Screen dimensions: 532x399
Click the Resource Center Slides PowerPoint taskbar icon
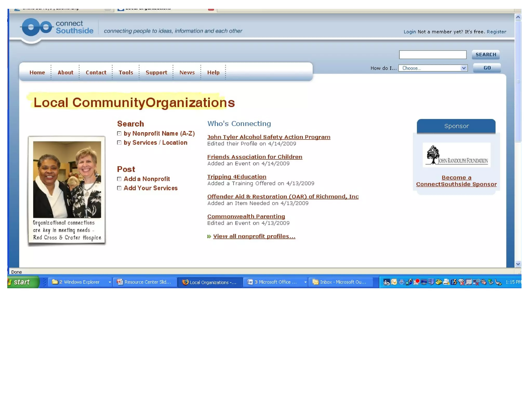tap(120, 282)
